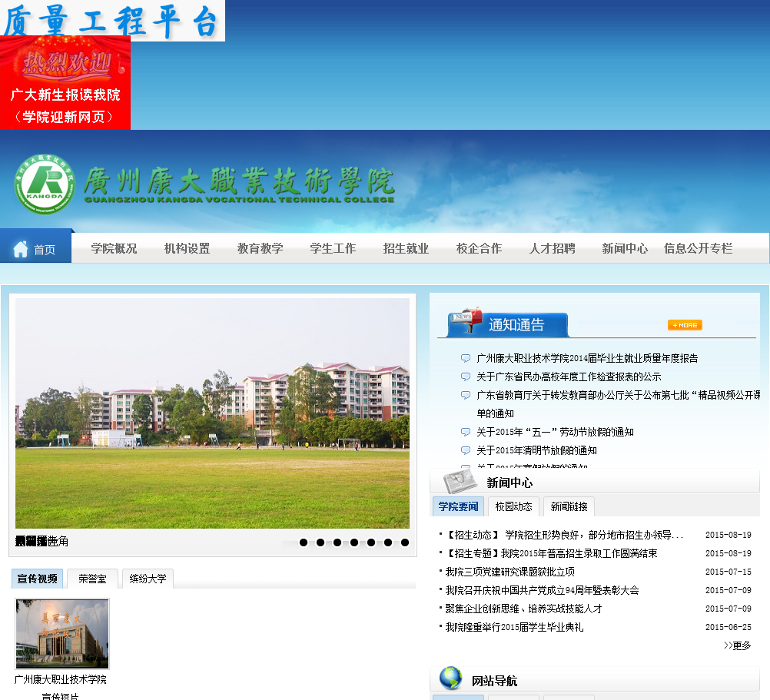Select second slideshow dot
This screenshot has width=770, height=700.
(320, 542)
